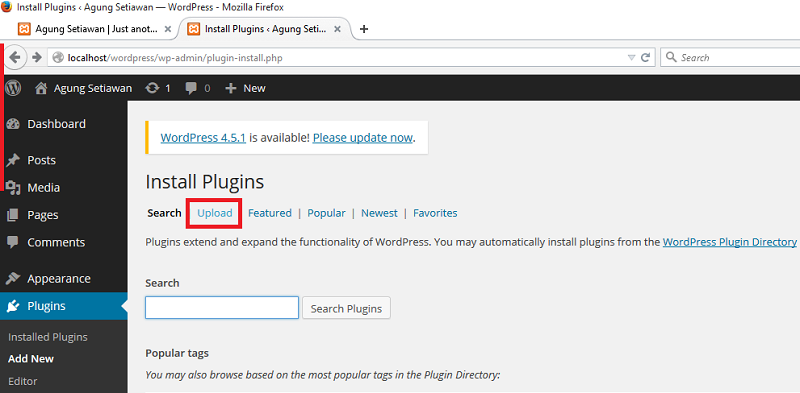View Popular plugins
The width and height of the screenshot is (800, 393).
point(327,213)
